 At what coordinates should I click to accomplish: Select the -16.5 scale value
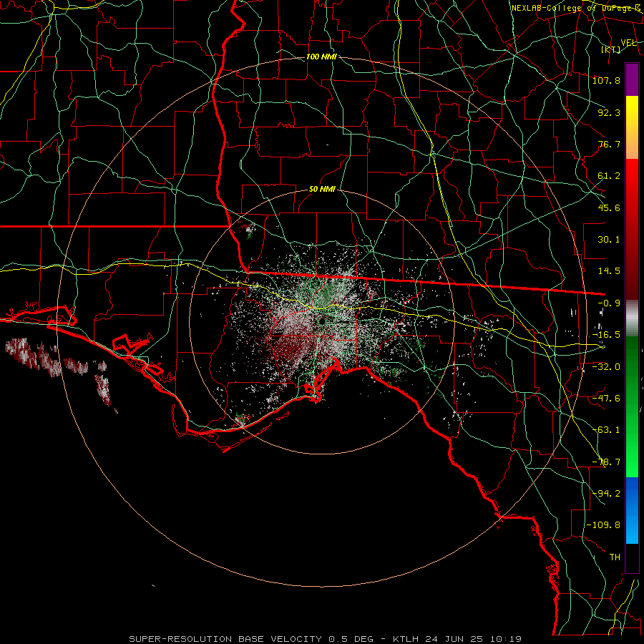pos(606,335)
